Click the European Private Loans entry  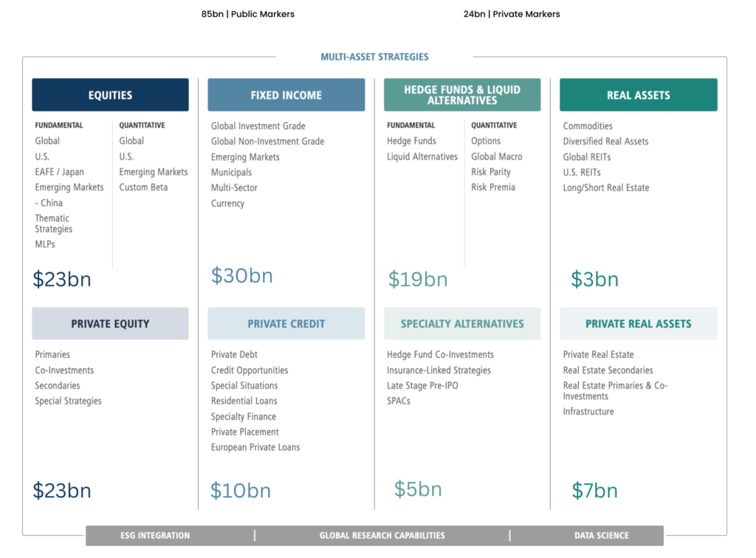click(x=255, y=447)
